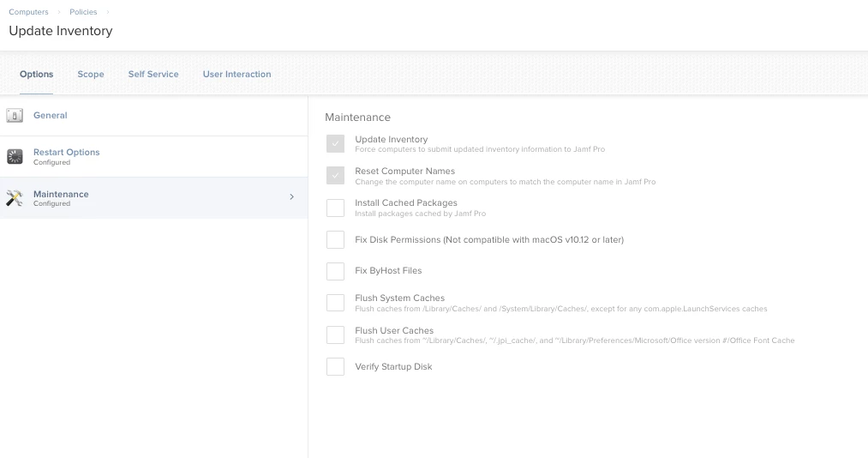Enable the Fix ByHost Files checkbox
This screenshot has height=458, width=868.
335,271
